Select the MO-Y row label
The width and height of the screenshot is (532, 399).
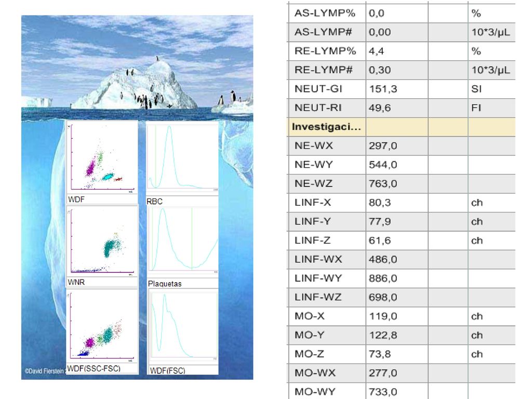pyautogui.click(x=310, y=335)
